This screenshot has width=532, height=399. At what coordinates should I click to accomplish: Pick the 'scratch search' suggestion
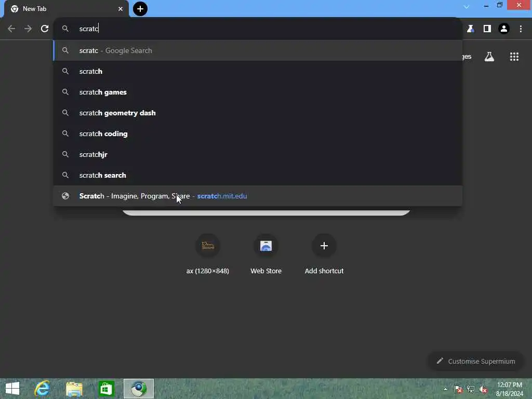click(x=258, y=175)
